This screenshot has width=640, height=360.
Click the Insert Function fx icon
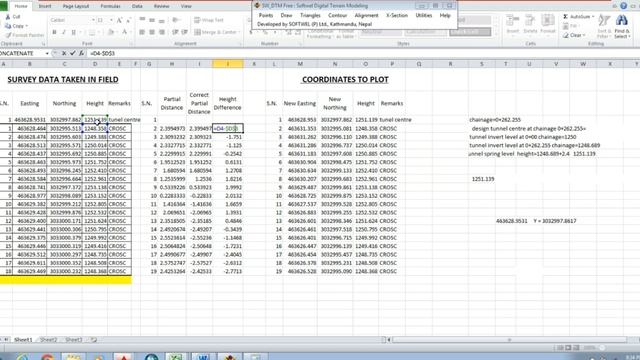tap(82, 53)
